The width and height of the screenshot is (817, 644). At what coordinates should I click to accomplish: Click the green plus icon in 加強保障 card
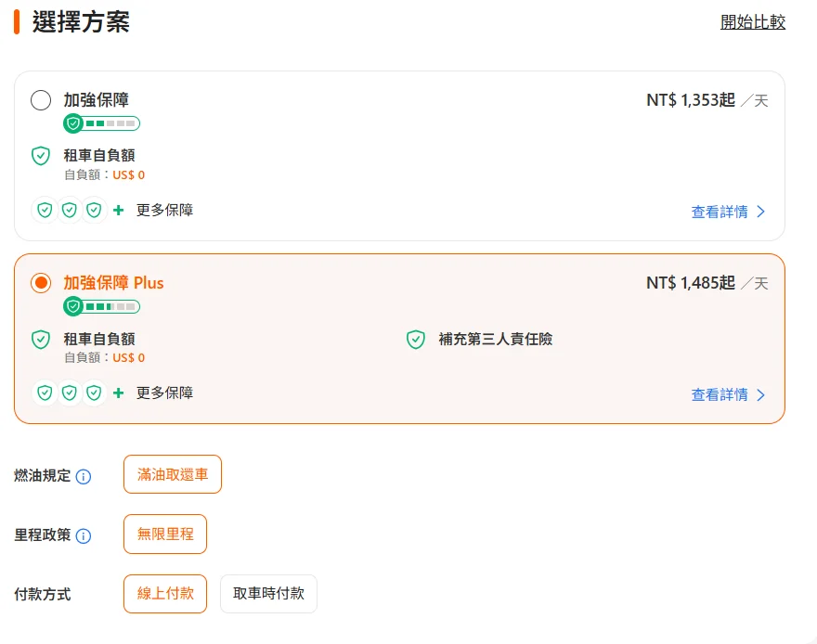(x=118, y=210)
